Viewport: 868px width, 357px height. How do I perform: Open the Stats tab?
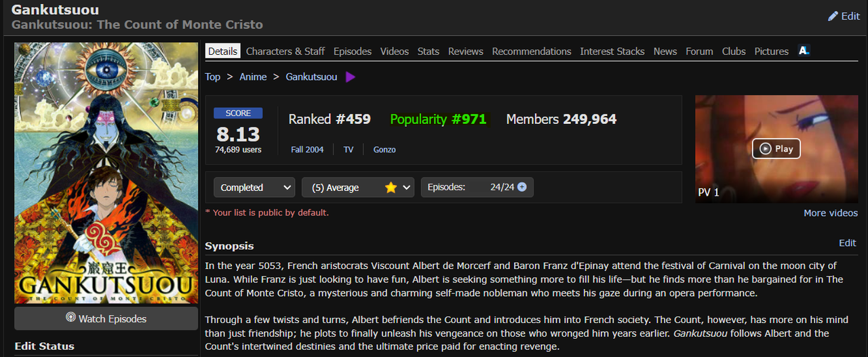429,51
